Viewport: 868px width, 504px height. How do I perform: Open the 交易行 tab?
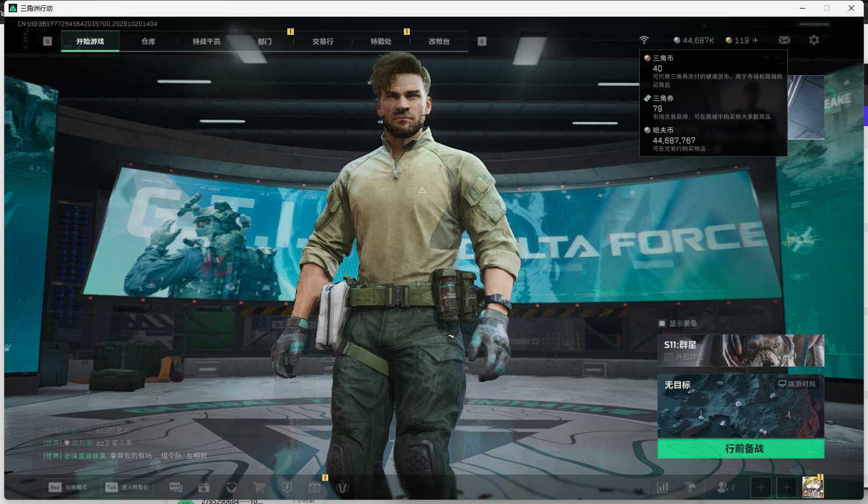(x=323, y=41)
